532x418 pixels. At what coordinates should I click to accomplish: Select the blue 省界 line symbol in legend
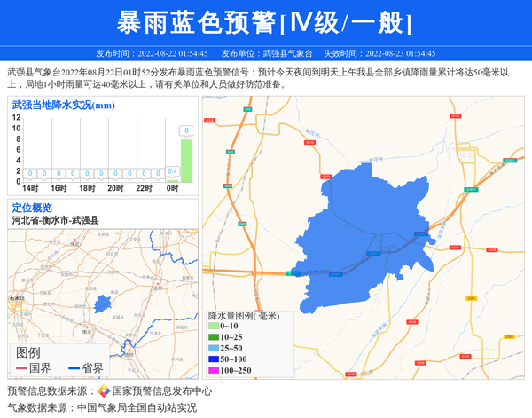74,368
